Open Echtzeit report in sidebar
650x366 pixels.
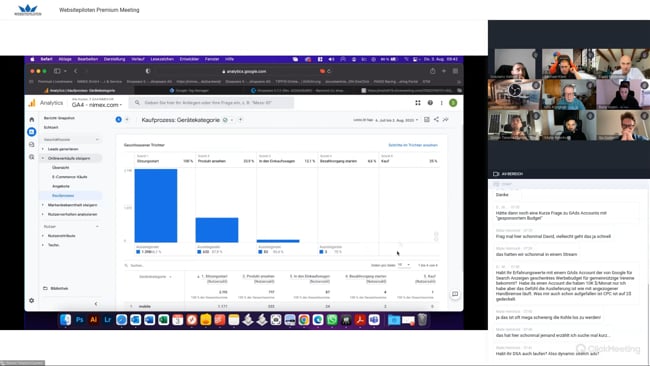point(51,128)
